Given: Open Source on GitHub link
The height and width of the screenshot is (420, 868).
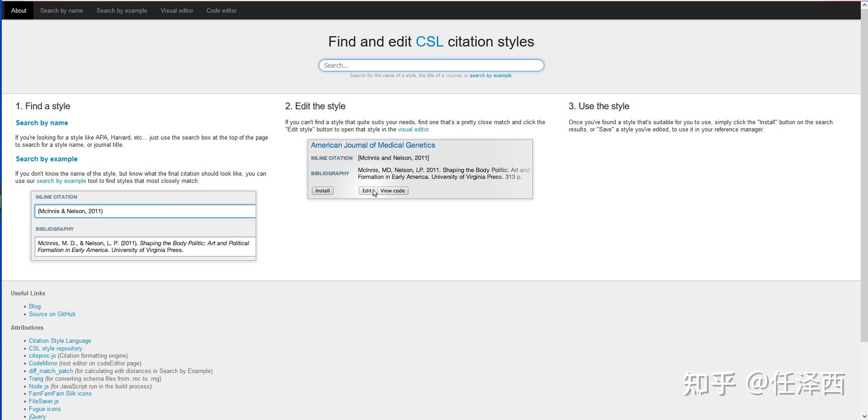Looking at the screenshot, I should (x=52, y=314).
